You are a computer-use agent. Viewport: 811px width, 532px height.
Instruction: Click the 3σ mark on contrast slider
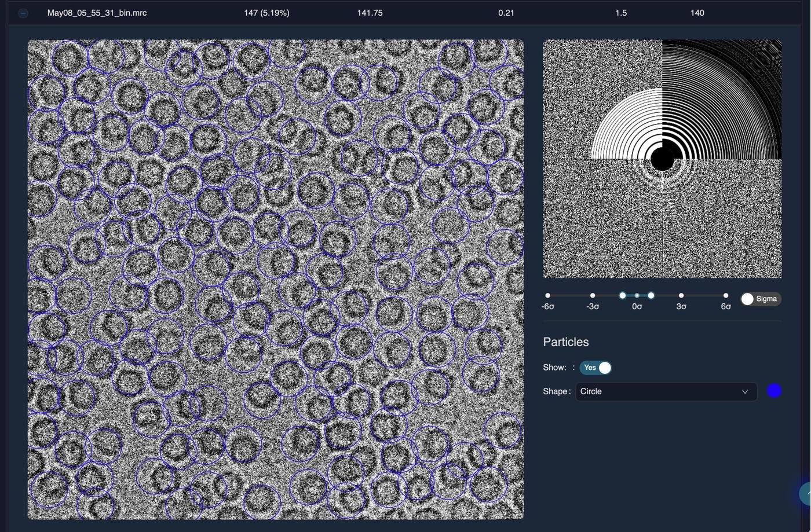coord(681,295)
